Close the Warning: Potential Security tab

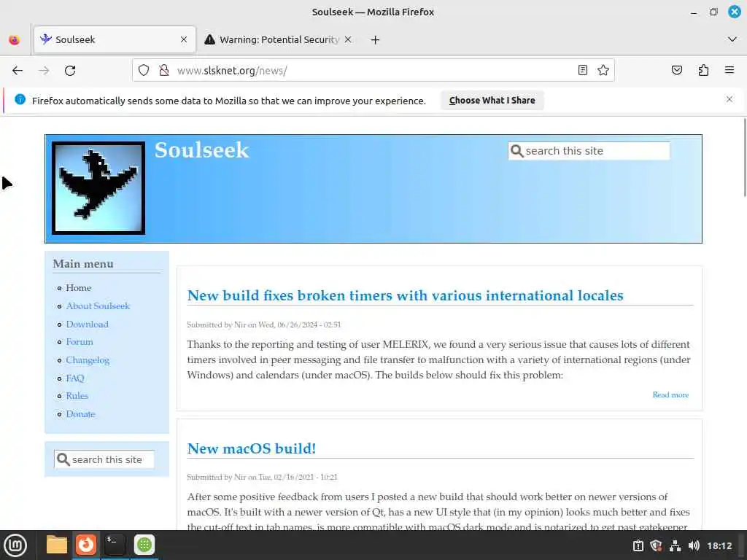coord(348,39)
